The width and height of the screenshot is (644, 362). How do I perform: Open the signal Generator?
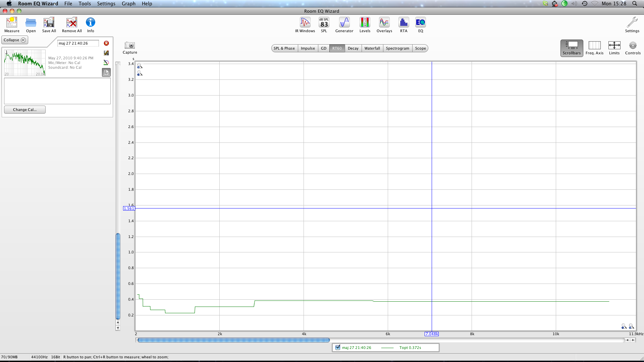(x=344, y=23)
